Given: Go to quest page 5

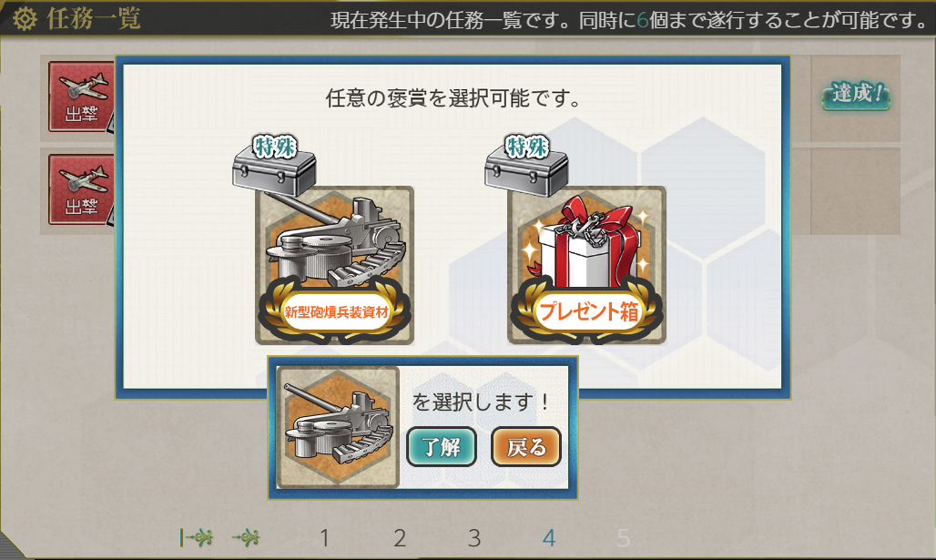Looking at the screenshot, I should pyautogui.click(x=623, y=538).
